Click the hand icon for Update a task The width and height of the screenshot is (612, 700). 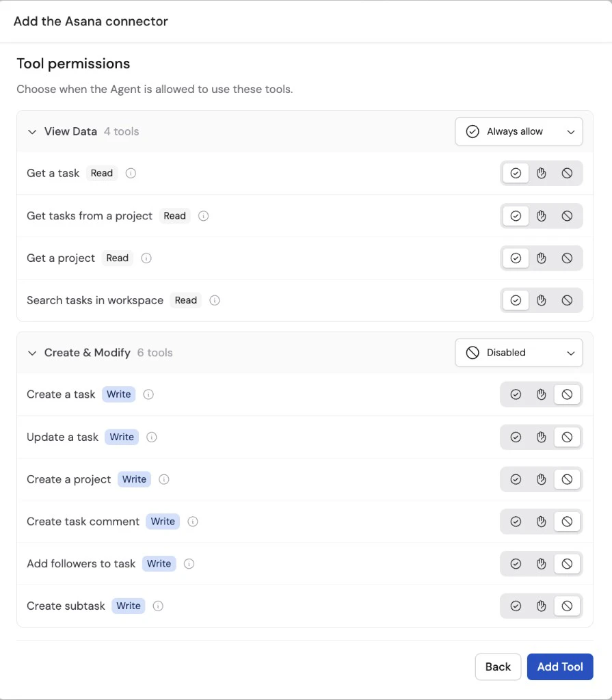(x=541, y=437)
